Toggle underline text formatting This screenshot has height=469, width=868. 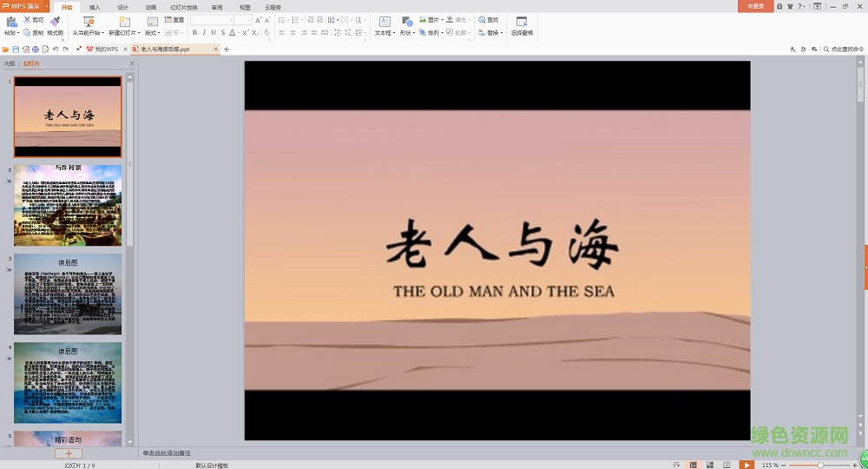click(214, 32)
